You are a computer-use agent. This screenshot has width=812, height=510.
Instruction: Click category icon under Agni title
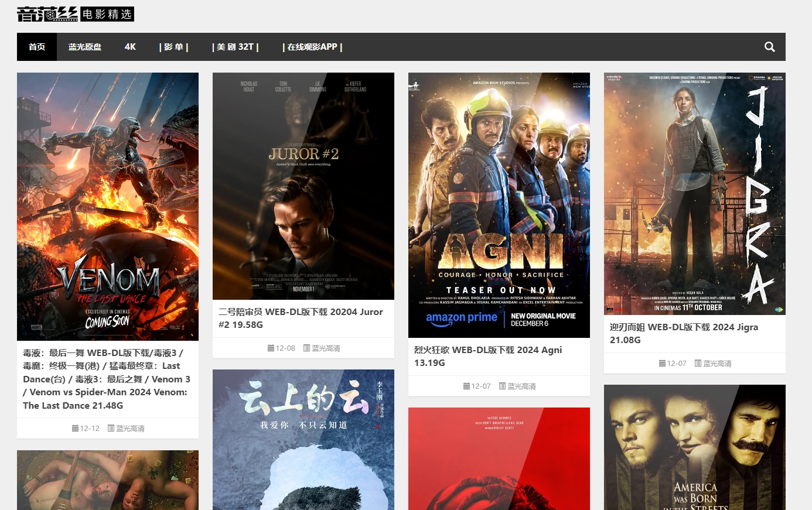coord(502,386)
